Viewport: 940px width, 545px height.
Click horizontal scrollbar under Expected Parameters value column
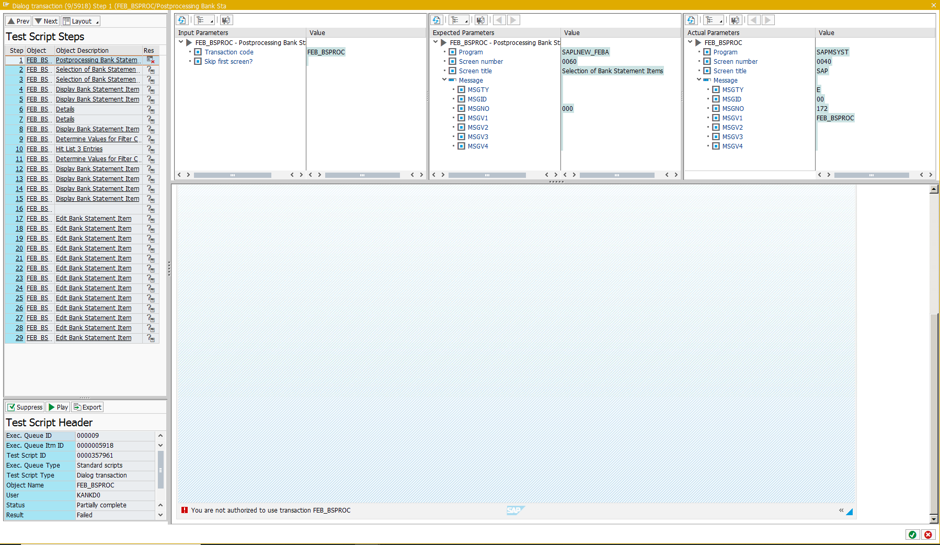pos(617,175)
